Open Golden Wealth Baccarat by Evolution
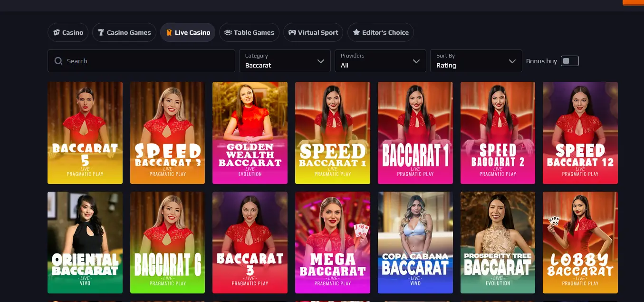The width and height of the screenshot is (644, 302). 250,133
